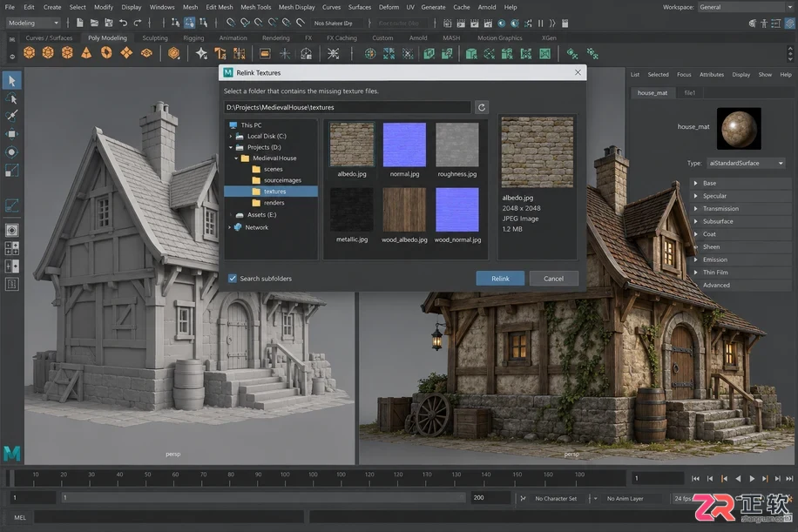The image size is (798, 532).
Task: Toggle the four-pane layout icon in sidebar
Action: click(x=11, y=248)
